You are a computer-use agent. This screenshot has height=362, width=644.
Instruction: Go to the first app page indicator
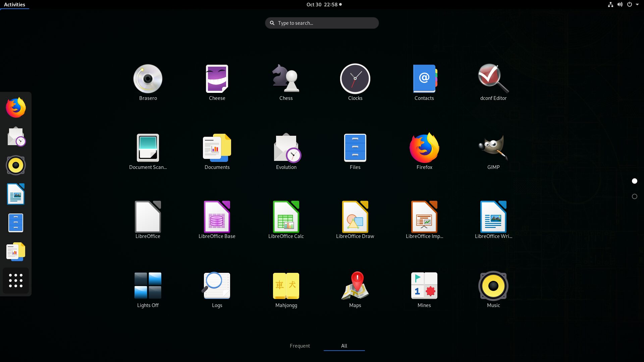click(635, 181)
